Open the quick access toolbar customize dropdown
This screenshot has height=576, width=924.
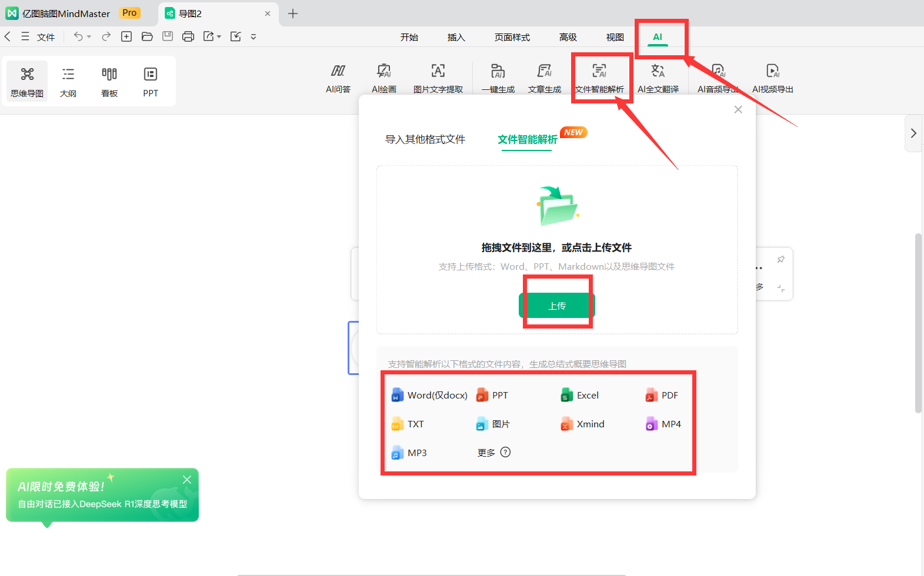[253, 36]
